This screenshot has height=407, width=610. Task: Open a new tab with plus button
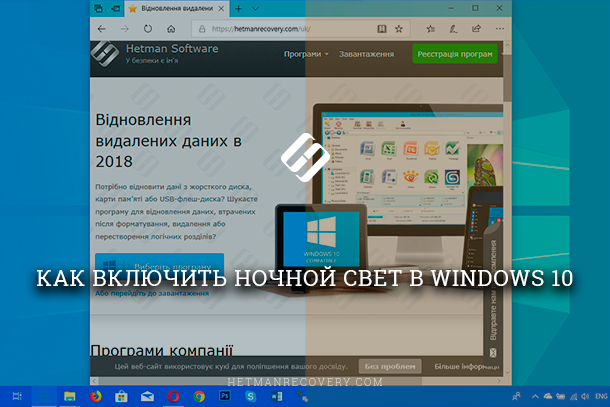click(239, 9)
